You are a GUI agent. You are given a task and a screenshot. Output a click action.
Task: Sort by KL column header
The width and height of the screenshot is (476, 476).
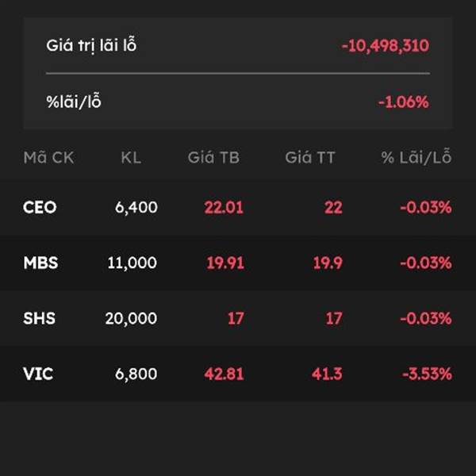pyautogui.click(x=131, y=158)
